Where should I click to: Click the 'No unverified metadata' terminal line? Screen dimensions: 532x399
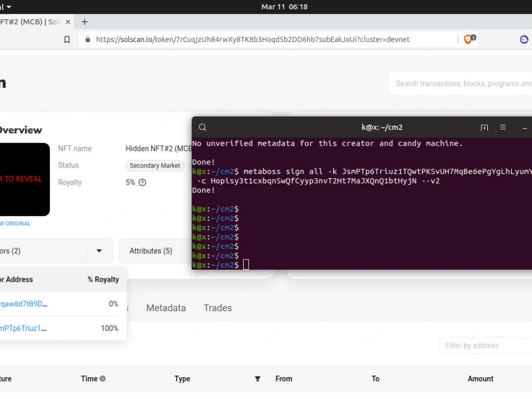coord(327,144)
